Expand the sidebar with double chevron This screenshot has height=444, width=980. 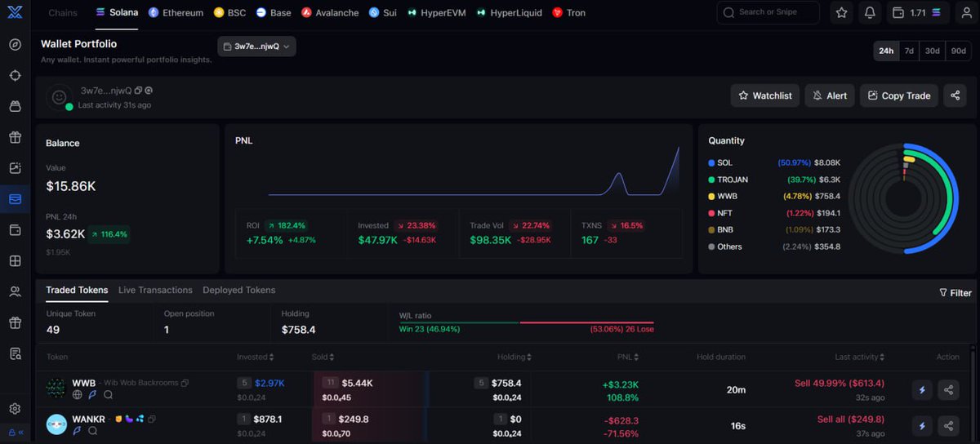point(20,433)
